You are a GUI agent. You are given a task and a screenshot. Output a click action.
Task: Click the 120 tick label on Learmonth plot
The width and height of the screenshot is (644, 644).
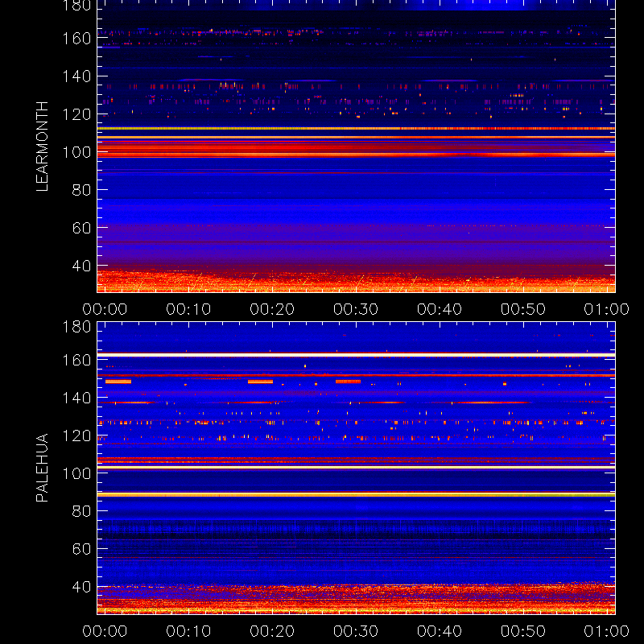tap(76, 114)
